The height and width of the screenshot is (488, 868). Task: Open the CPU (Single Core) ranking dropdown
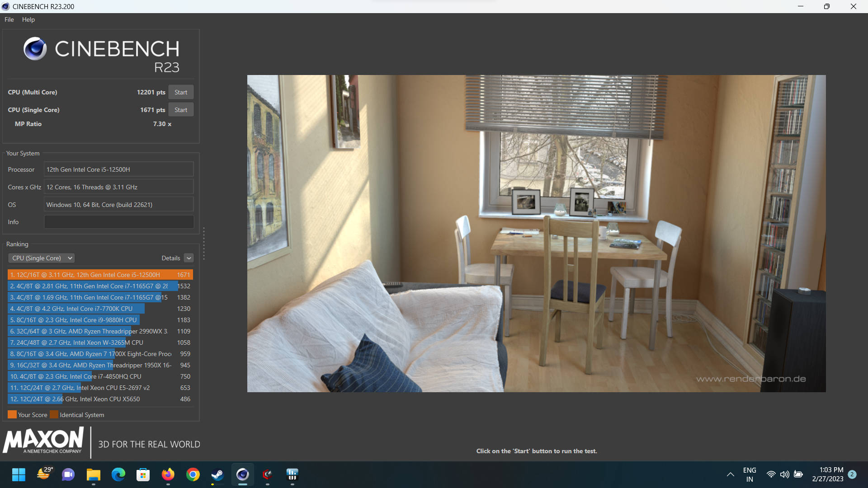[41, 258]
